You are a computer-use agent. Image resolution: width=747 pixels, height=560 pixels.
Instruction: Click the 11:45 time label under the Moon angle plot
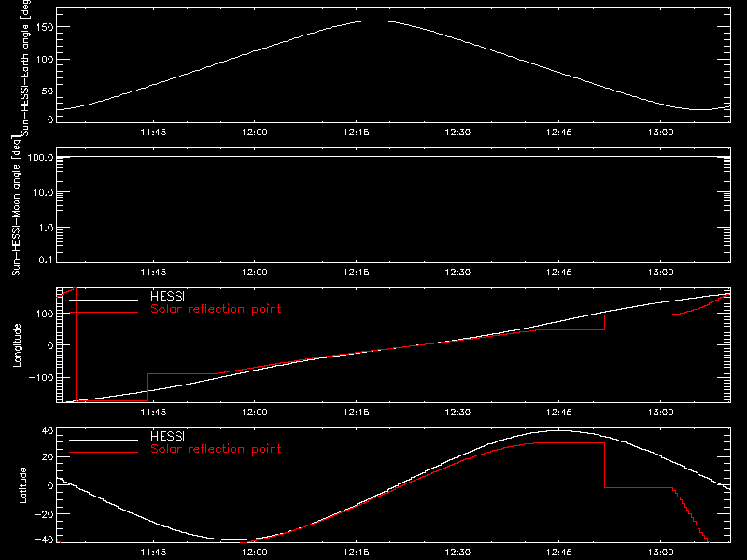153,273
